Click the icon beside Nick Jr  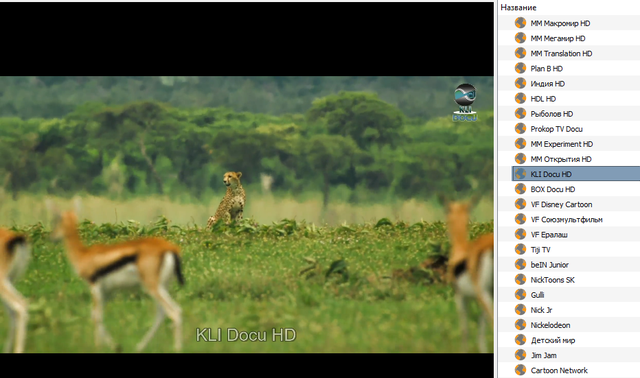[520, 310]
